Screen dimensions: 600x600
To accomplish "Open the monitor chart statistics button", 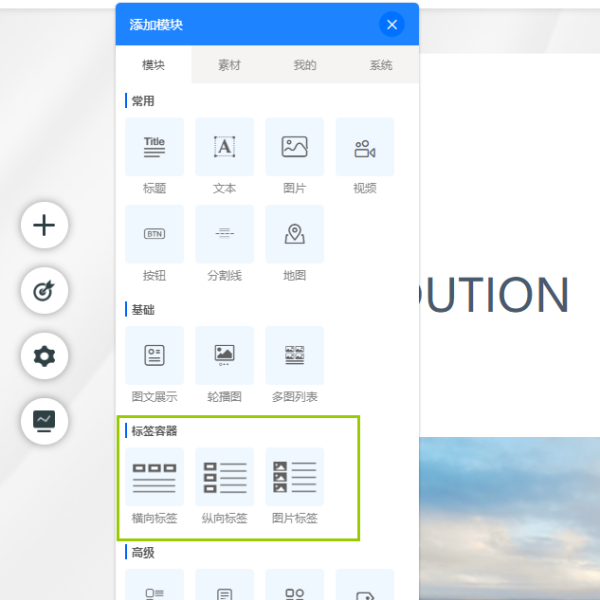I will tap(44, 421).
